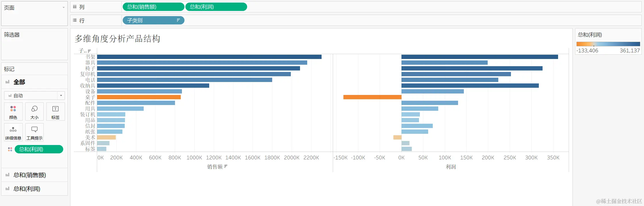Open the 页面 shelf dropdown arrow
The width and height of the screenshot is (644, 206).
coord(64,7)
